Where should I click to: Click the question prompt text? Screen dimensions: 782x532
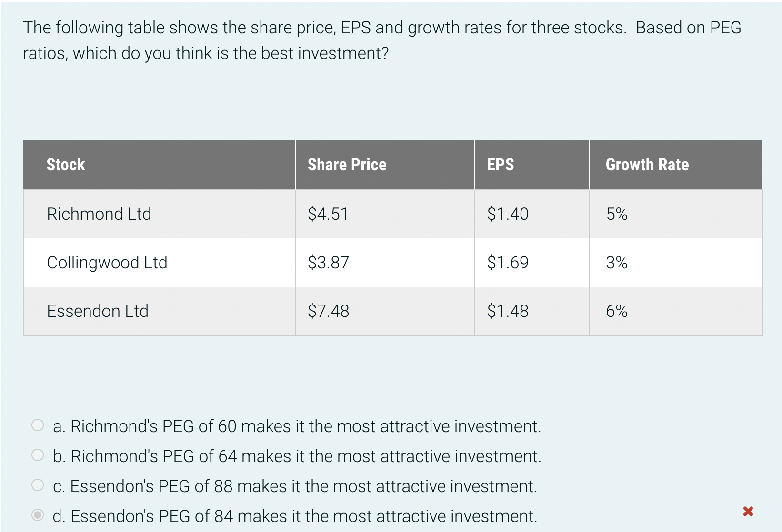(381, 40)
